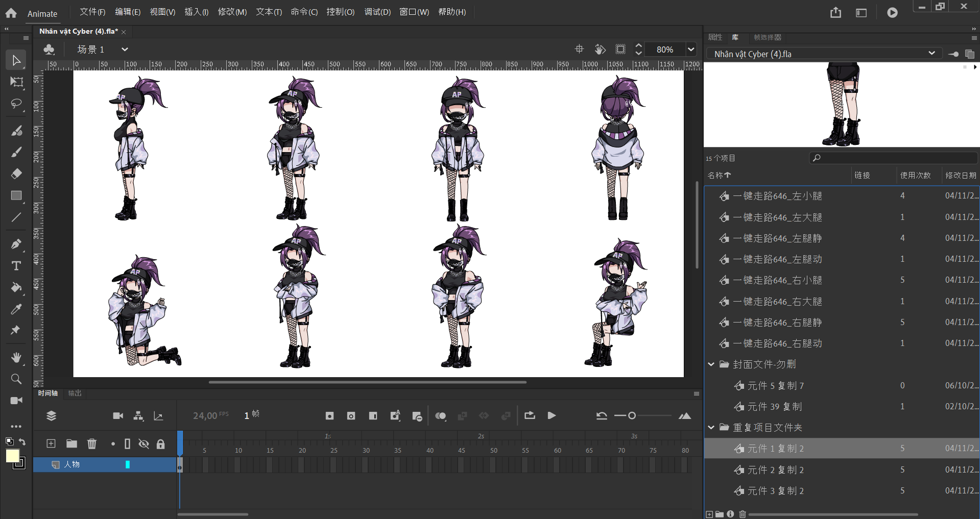Select the Eyedropper tool
This screenshot has height=519, width=980.
16,309
